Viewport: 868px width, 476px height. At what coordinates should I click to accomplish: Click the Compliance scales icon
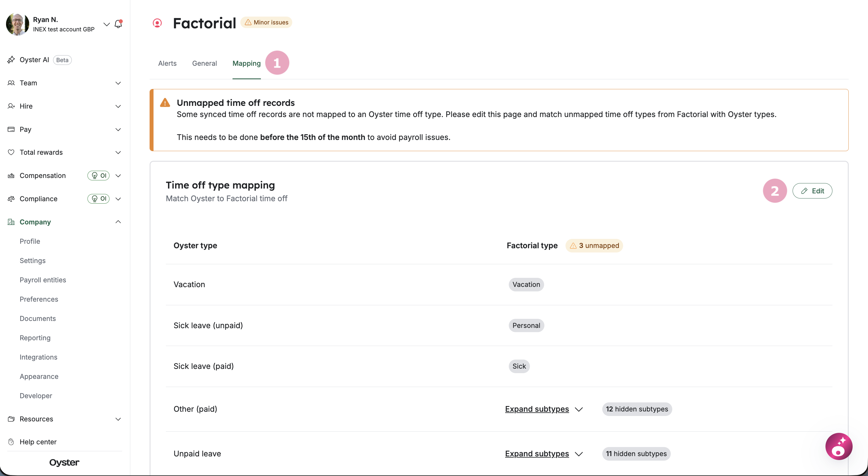tap(11, 199)
